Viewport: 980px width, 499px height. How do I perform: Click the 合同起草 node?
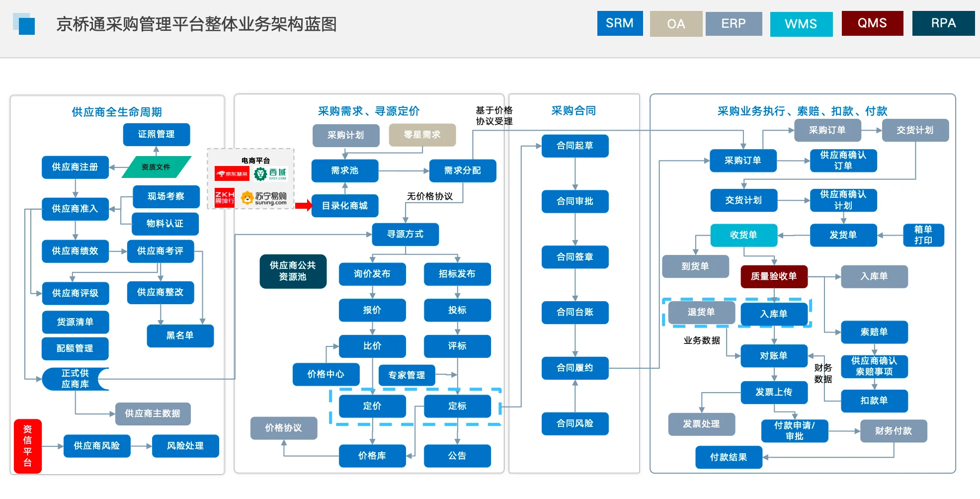click(x=574, y=146)
